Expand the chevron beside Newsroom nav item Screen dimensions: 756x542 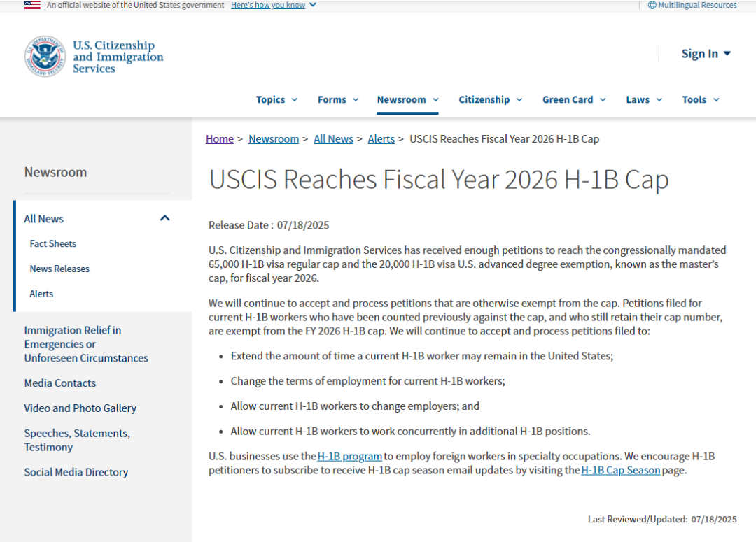click(x=436, y=100)
